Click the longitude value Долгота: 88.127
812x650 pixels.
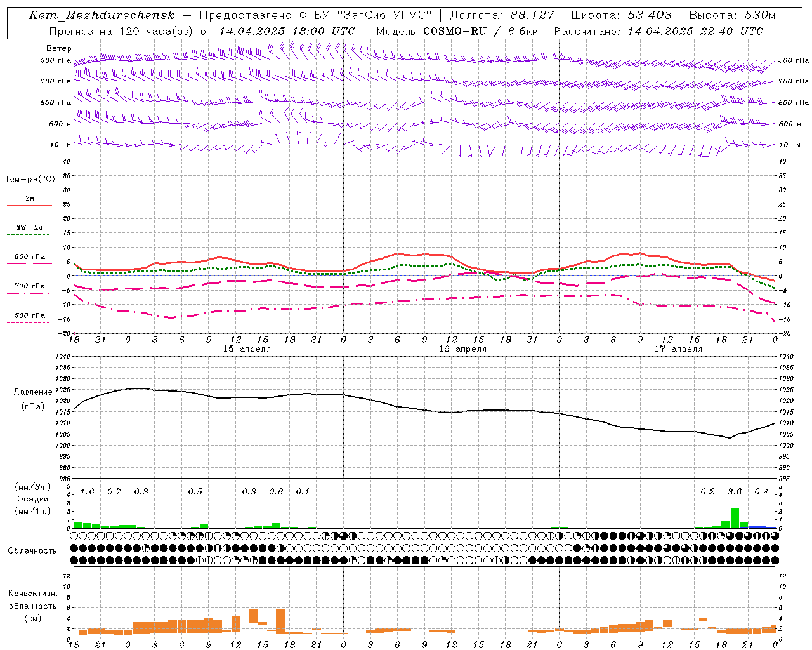[x=502, y=15]
